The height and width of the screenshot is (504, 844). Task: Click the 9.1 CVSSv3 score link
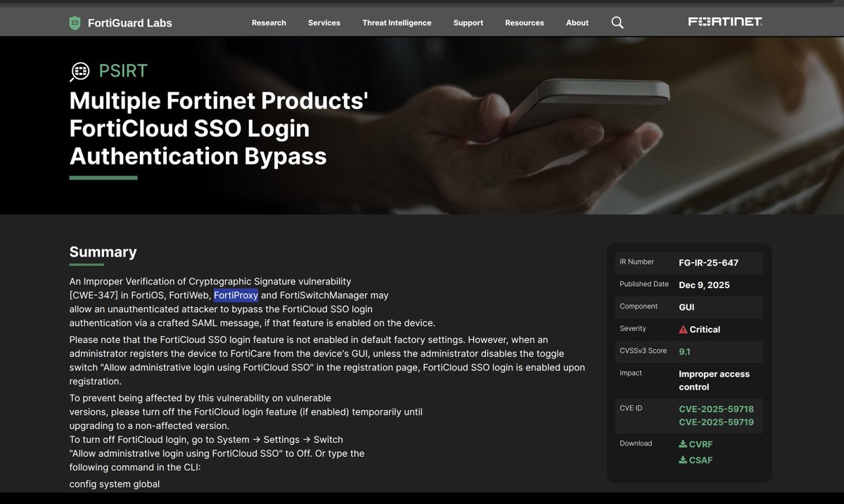[x=684, y=351]
